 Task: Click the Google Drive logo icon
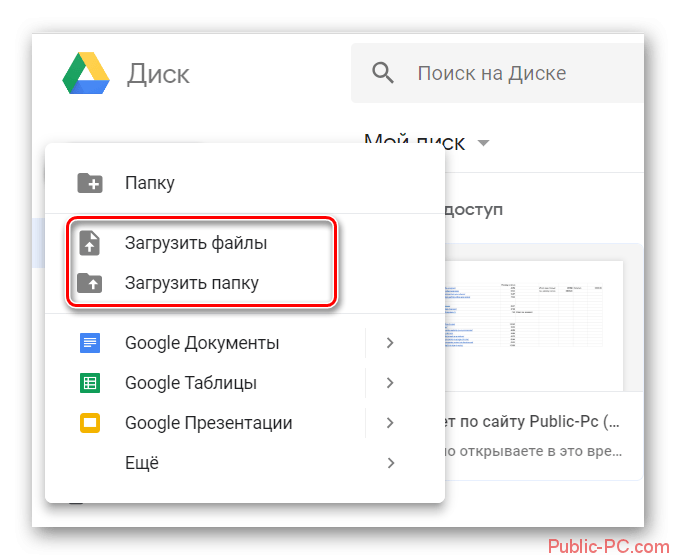86,73
